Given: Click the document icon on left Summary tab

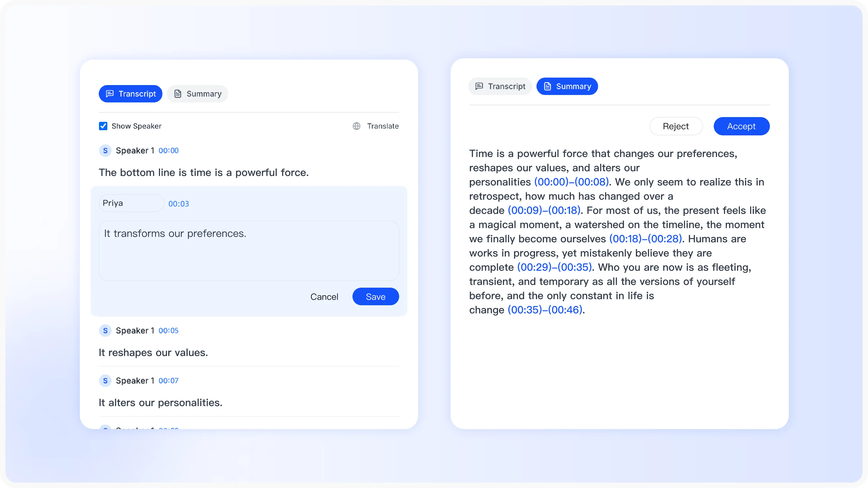Looking at the screenshot, I should click(x=178, y=94).
